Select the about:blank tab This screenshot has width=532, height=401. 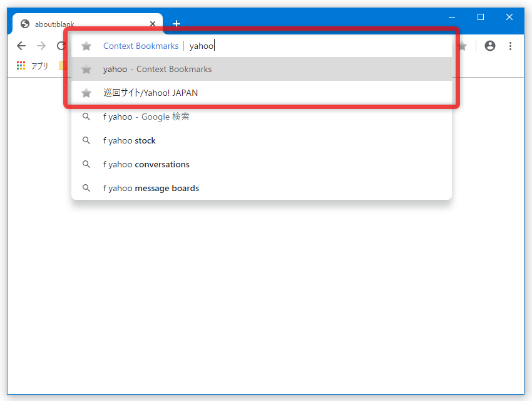pos(88,24)
